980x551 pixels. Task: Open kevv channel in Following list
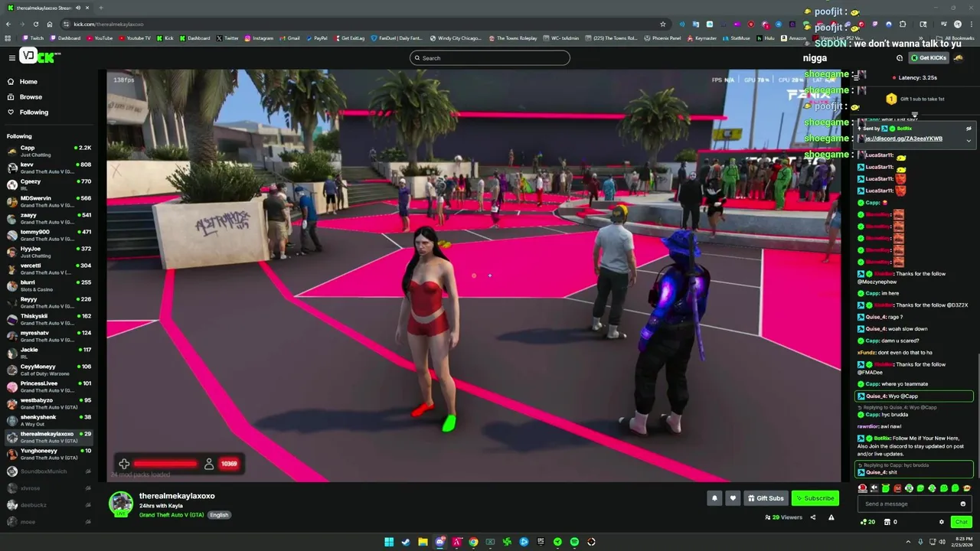point(47,168)
